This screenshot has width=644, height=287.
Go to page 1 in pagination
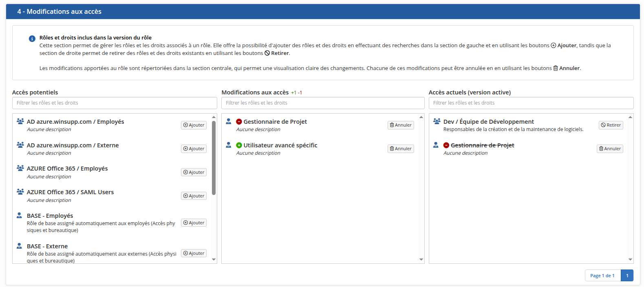click(x=627, y=276)
